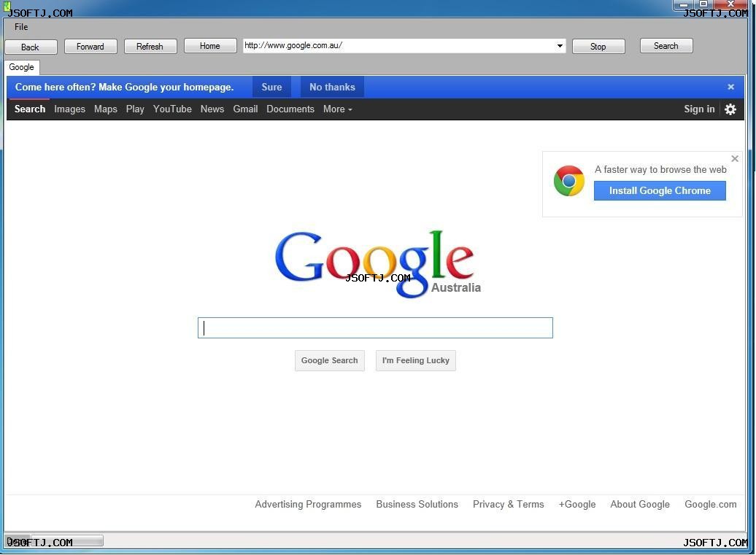Click the 'A faster way to browse the web' text
The image size is (756, 555).
(x=660, y=170)
